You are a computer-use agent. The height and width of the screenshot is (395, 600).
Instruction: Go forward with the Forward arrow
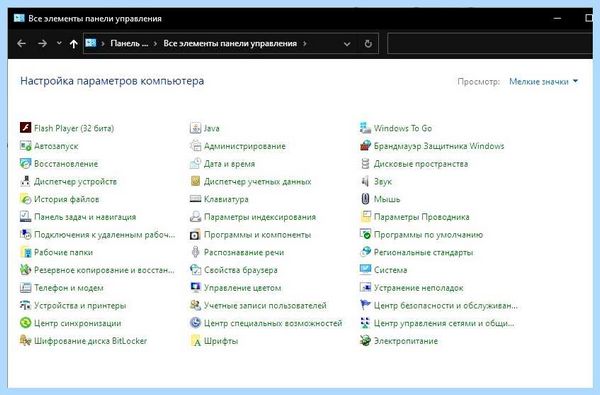coord(42,44)
